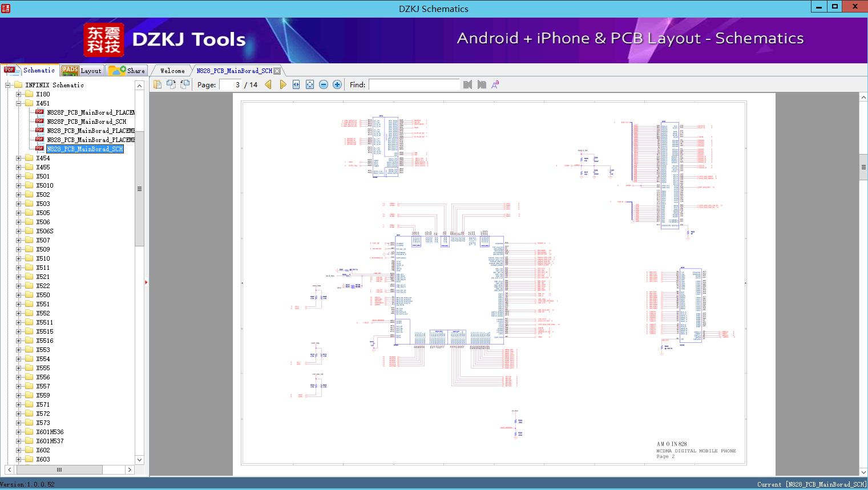This screenshot has height=490, width=868.
Task: Open the Share tab
Action: (x=127, y=71)
